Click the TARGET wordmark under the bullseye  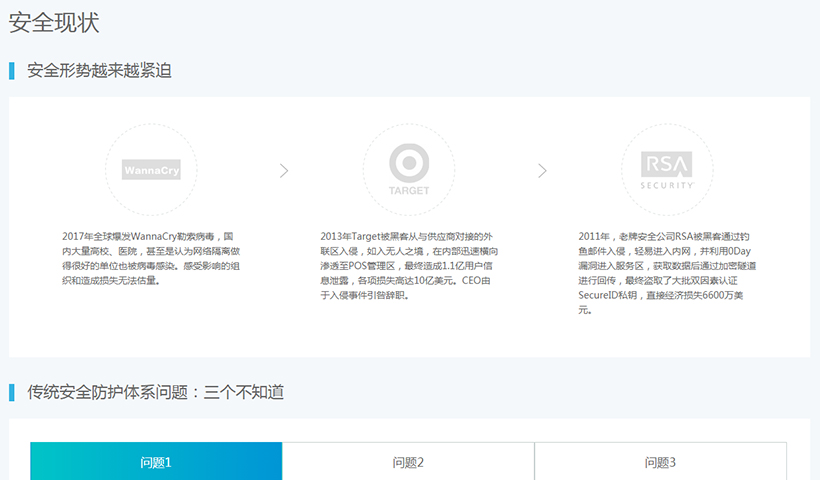click(409, 190)
